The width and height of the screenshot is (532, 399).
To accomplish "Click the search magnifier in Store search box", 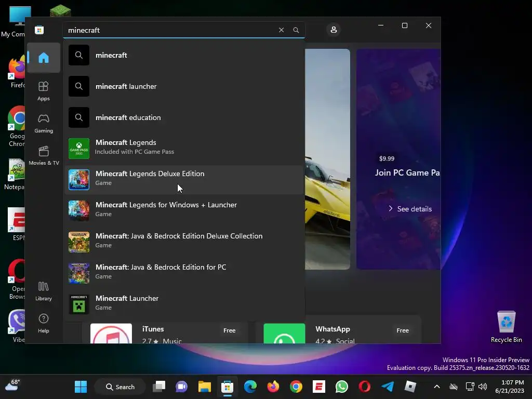I will pyautogui.click(x=296, y=30).
